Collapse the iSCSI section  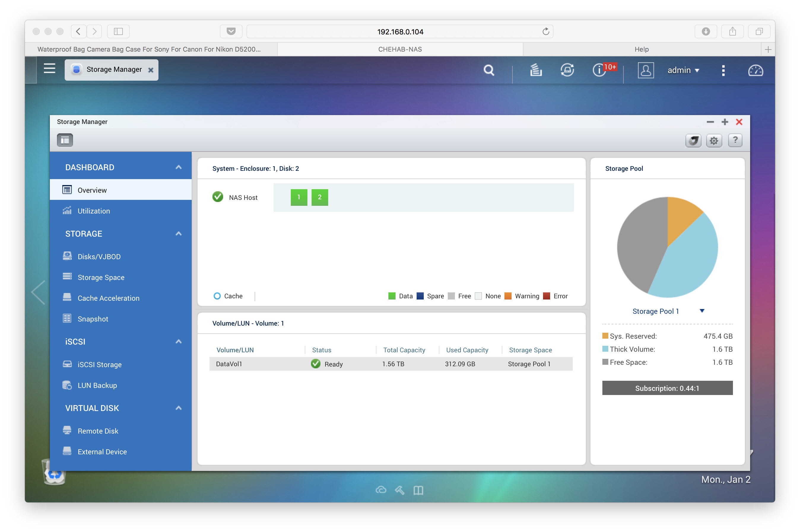click(x=179, y=341)
